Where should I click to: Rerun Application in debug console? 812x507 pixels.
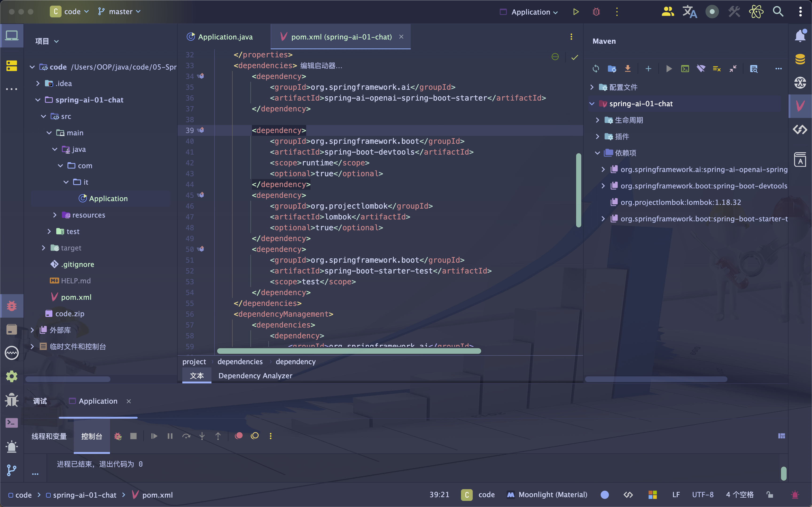118,436
